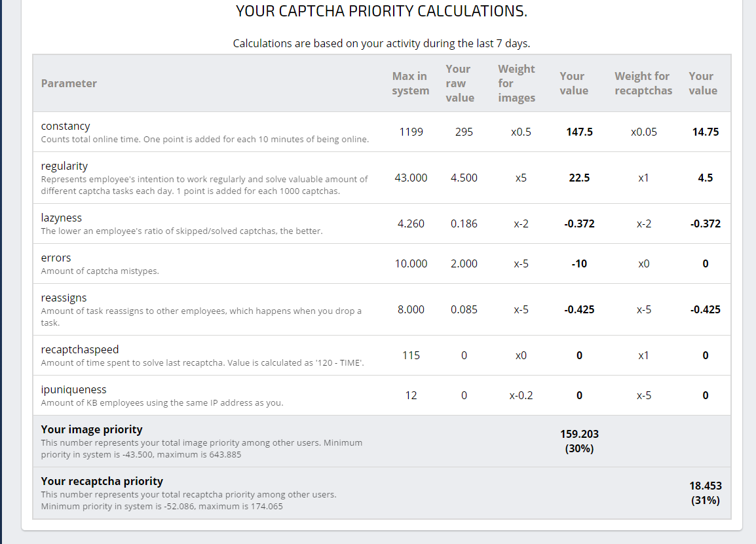Click the 'Your Captcha Priority Calculations' heading
Viewport: 756px width, 544px height.
pos(381,11)
